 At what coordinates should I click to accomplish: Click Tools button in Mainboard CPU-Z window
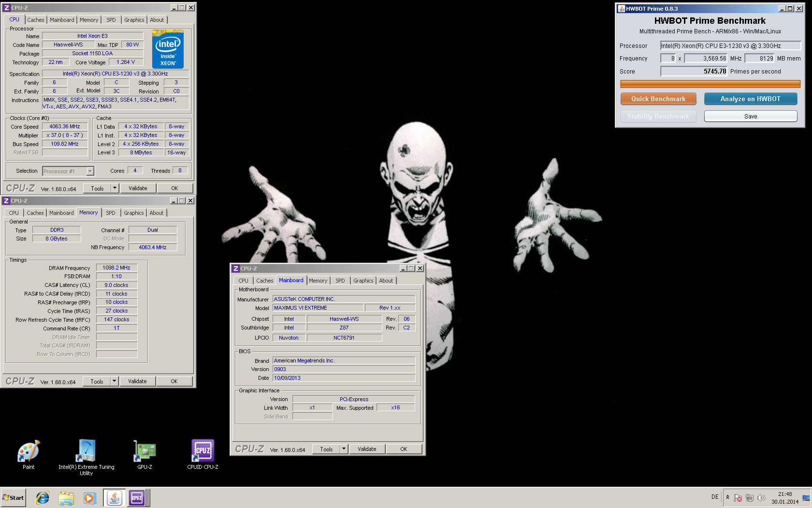[x=327, y=449]
